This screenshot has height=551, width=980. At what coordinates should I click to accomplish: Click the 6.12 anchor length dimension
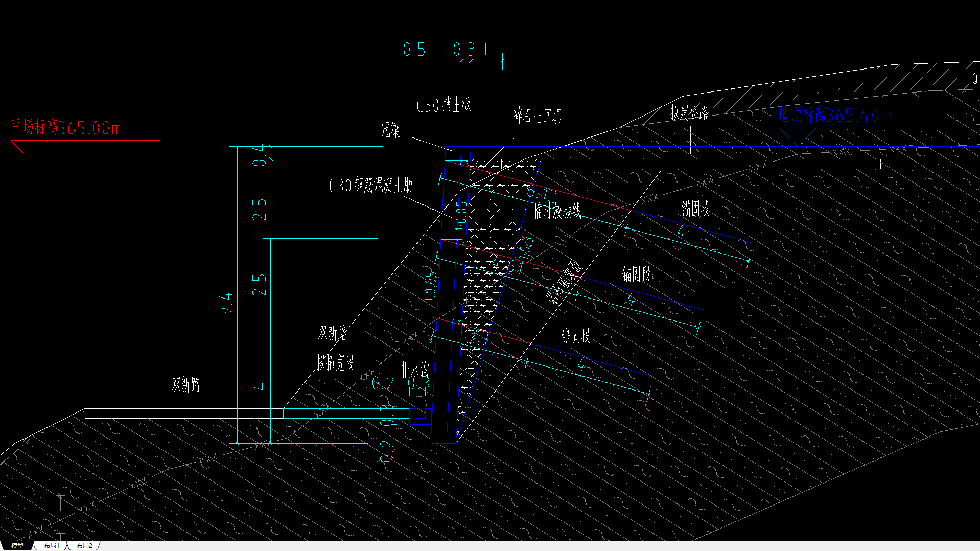[x=542, y=193]
